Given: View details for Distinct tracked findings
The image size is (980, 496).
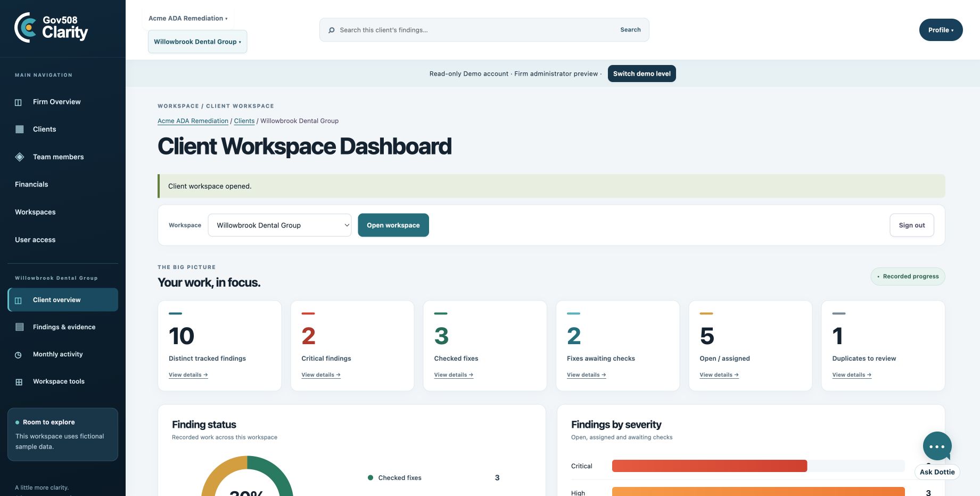Looking at the screenshot, I should [188, 375].
